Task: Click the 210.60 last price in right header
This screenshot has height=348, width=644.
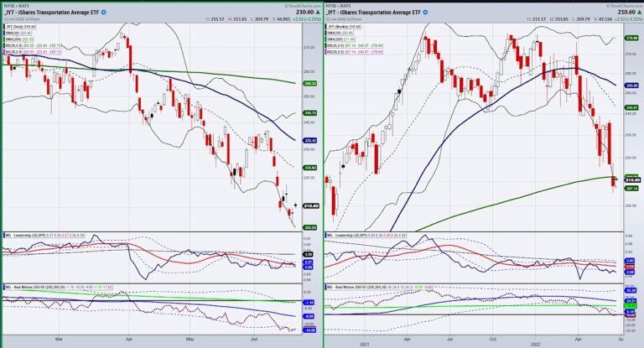Action: coord(626,13)
